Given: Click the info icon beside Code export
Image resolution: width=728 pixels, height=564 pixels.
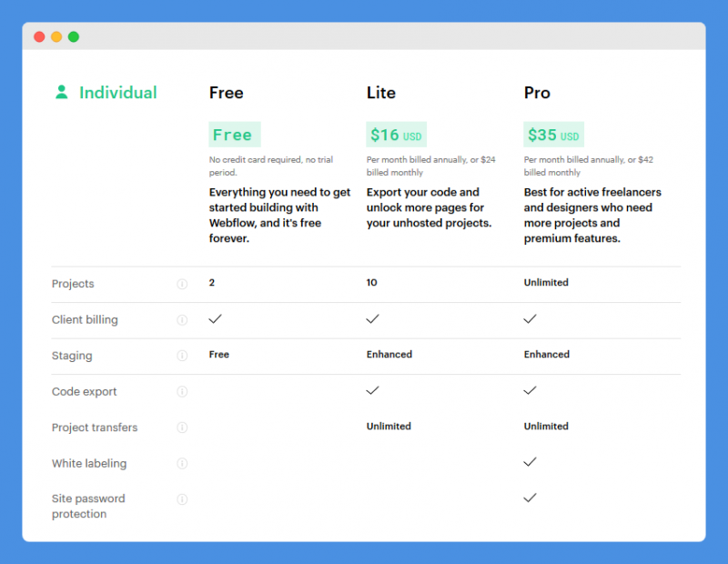Looking at the screenshot, I should point(182,392).
